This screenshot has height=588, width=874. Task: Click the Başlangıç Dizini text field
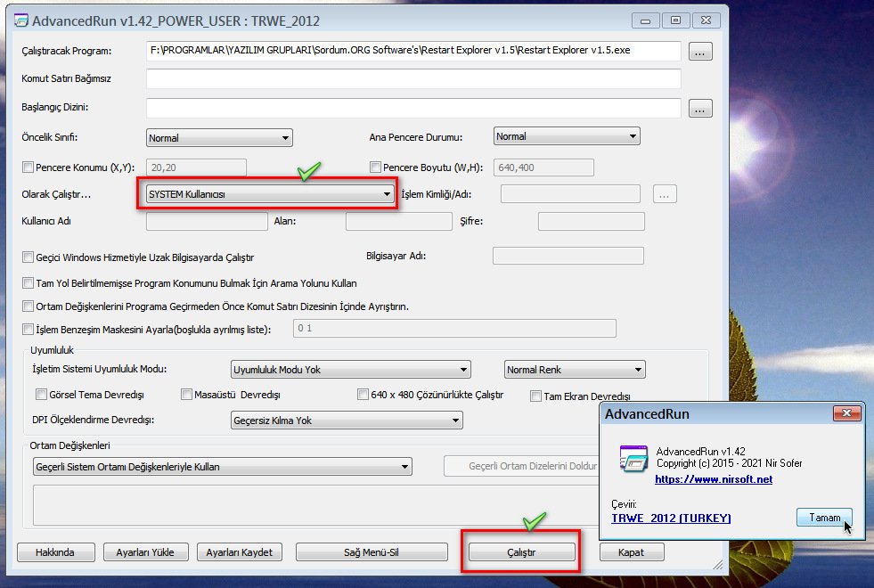click(x=413, y=108)
